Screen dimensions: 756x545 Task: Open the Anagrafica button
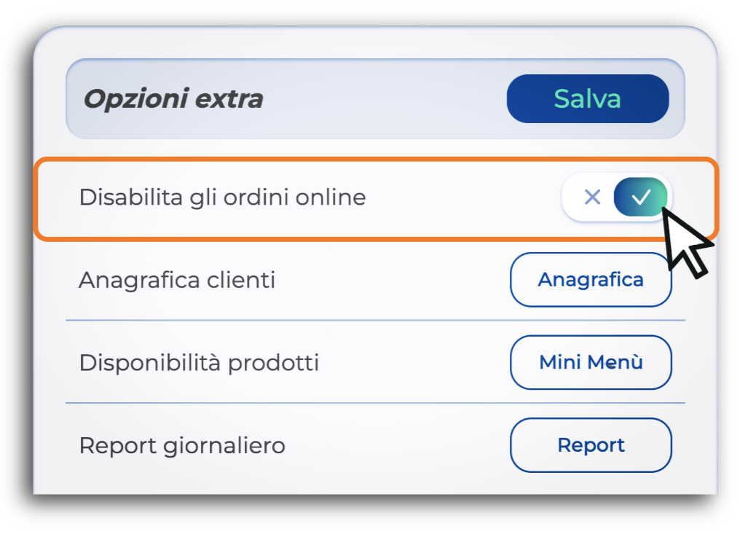591,280
